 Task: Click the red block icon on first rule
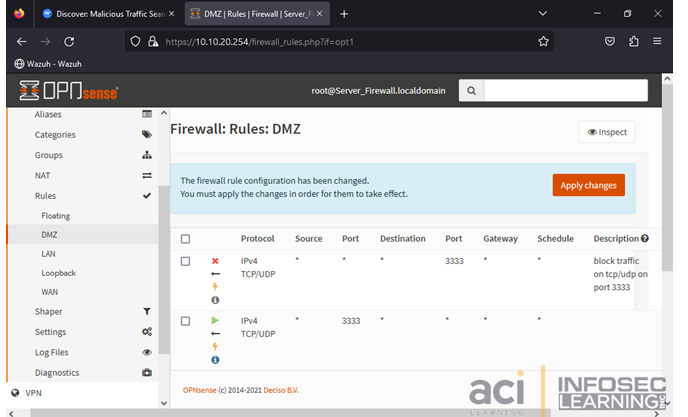click(x=215, y=261)
